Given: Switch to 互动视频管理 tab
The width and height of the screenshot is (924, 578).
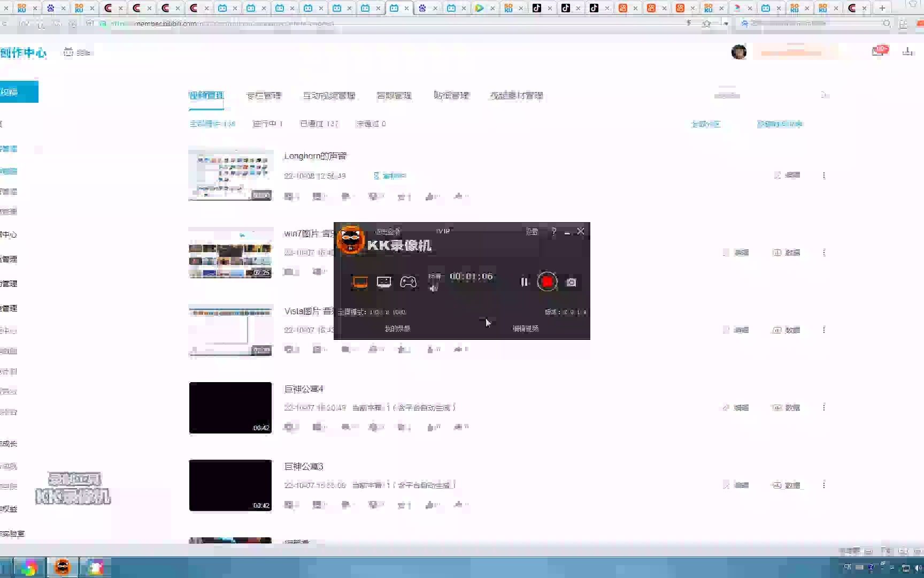Looking at the screenshot, I should [x=329, y=95].
